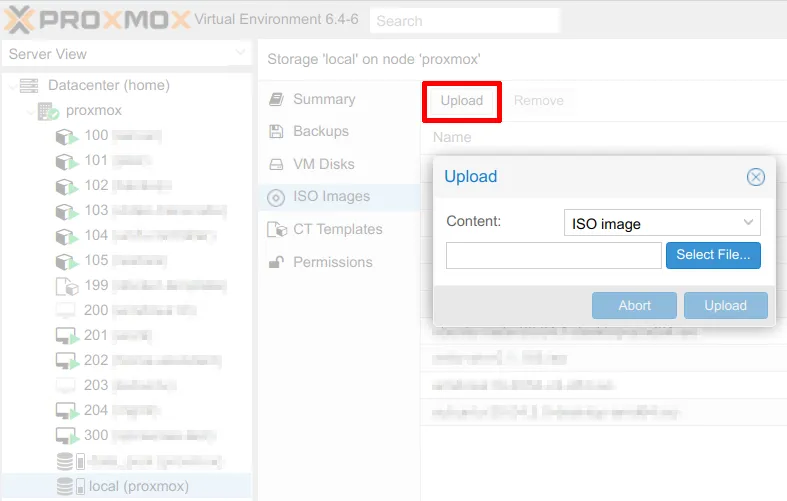This screenshot has width=787, height=501.
Task: Click the Proxmox logo icon
Action: pyautogui.click(x=21, y=19)
